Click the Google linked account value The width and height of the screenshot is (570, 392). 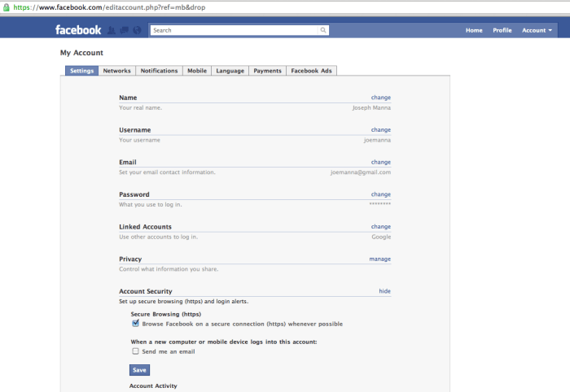381,237
